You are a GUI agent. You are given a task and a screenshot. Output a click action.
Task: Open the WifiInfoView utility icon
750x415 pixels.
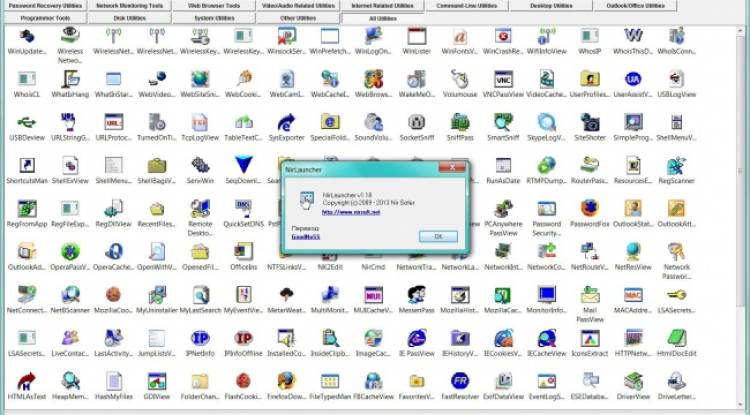coord(546,37)
